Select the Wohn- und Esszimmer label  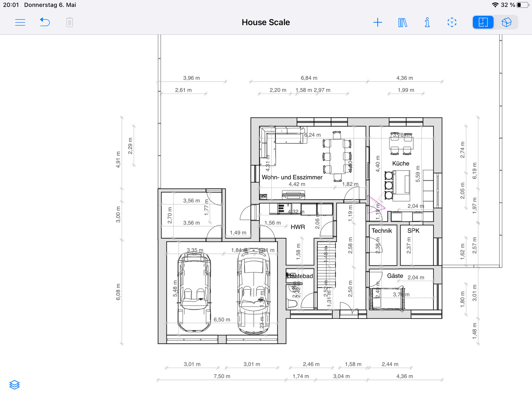pyautogui.click(x=292, y=177)
